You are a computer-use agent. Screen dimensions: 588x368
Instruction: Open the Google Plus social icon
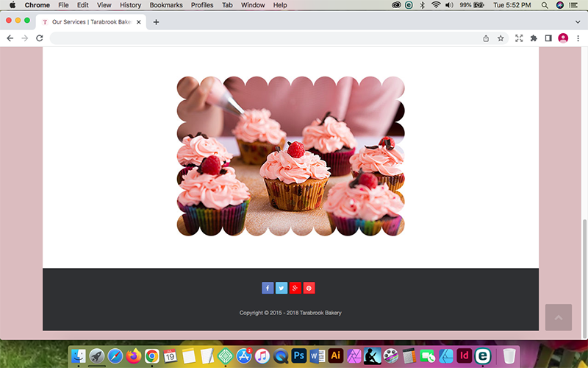click(x=295, y=288)
